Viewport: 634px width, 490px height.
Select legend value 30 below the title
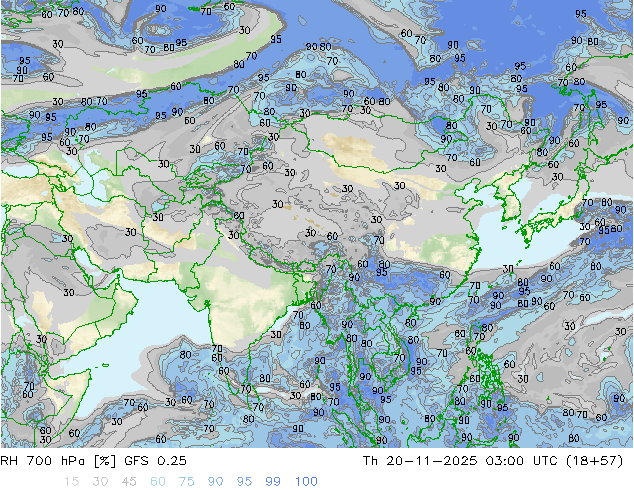[x=100, y=482]
